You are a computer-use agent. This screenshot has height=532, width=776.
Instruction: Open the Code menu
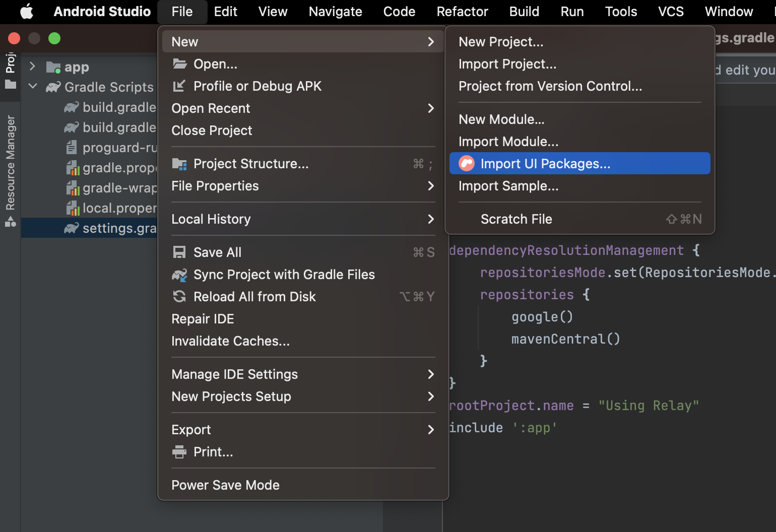tap(399, 12)
